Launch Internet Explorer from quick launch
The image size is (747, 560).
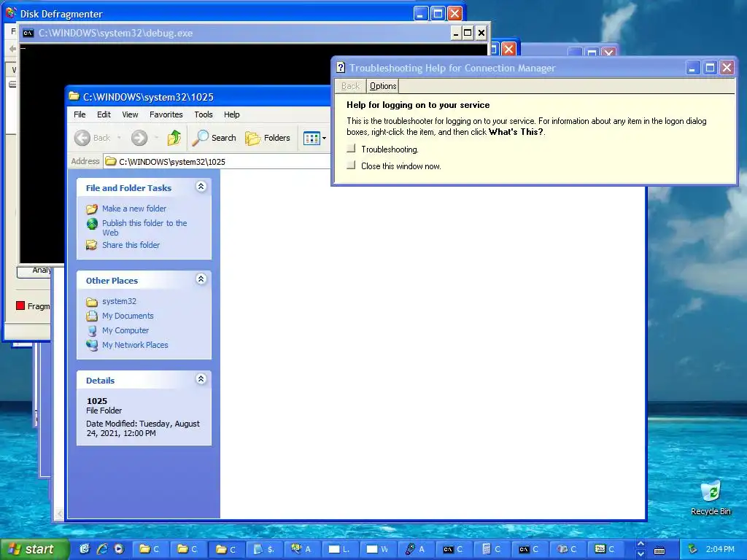point(102,549)
